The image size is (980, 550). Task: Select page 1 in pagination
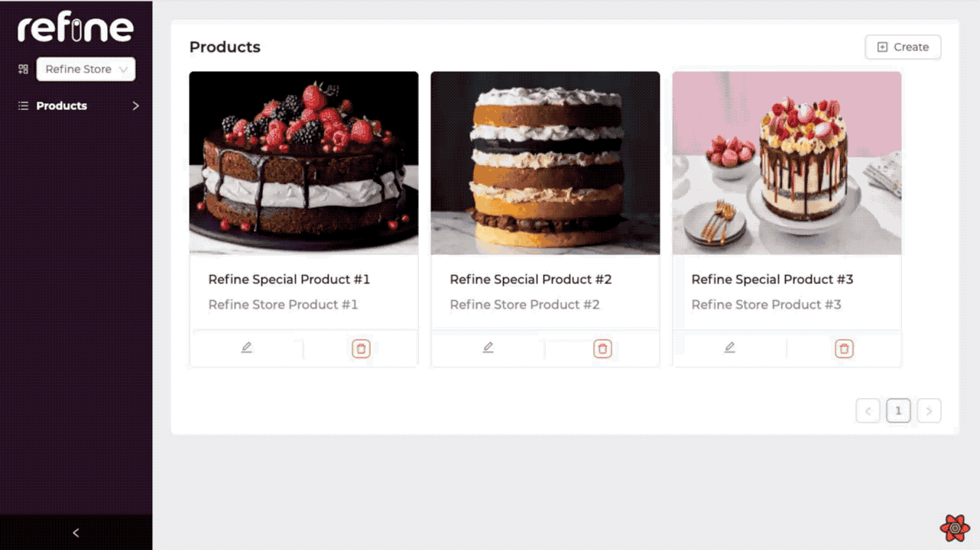click(898, 410)
